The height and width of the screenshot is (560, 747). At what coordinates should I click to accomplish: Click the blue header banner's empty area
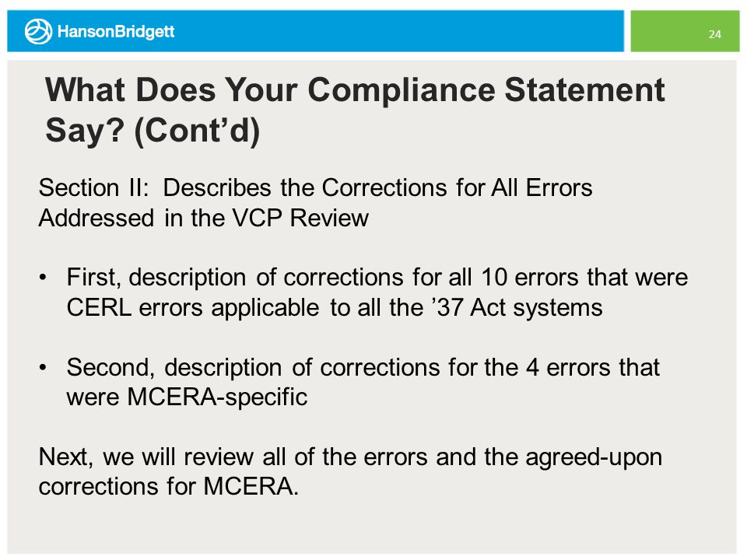399,31
